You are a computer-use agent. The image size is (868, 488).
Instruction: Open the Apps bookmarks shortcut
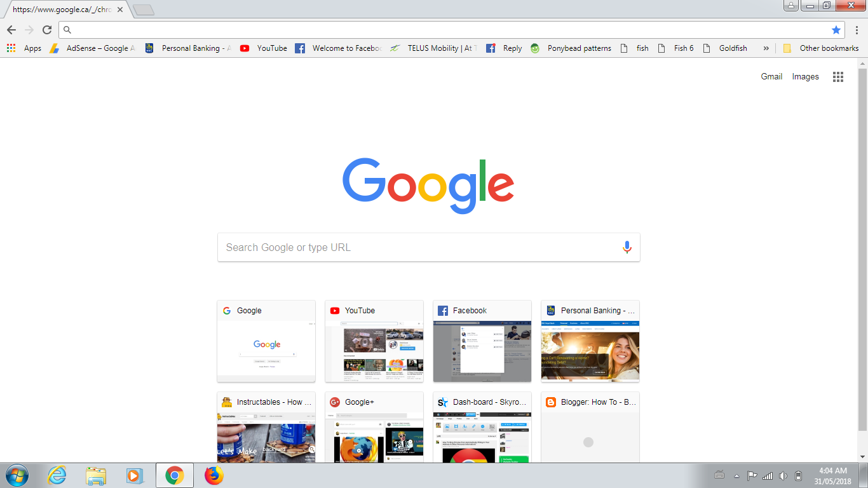coord(24,48)
